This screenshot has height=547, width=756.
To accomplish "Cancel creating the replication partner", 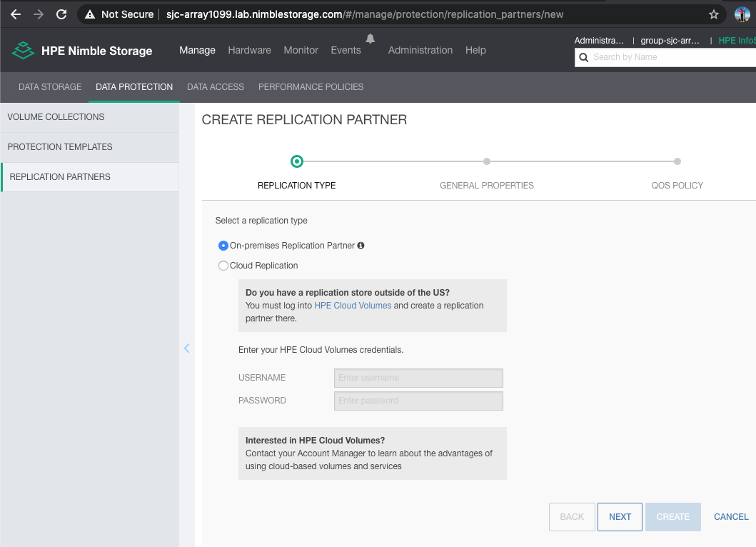I will 731,517.
